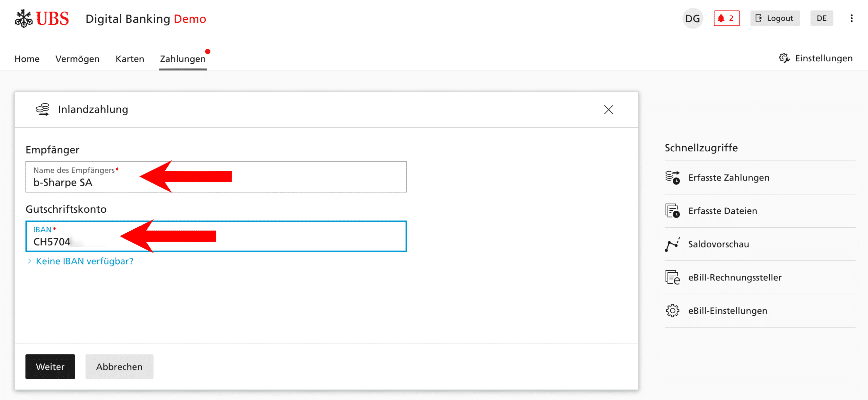The height and width of the screenshot is (400, 868).
Task: Focus the Name des Empfängers field
Action: point(216,177)
